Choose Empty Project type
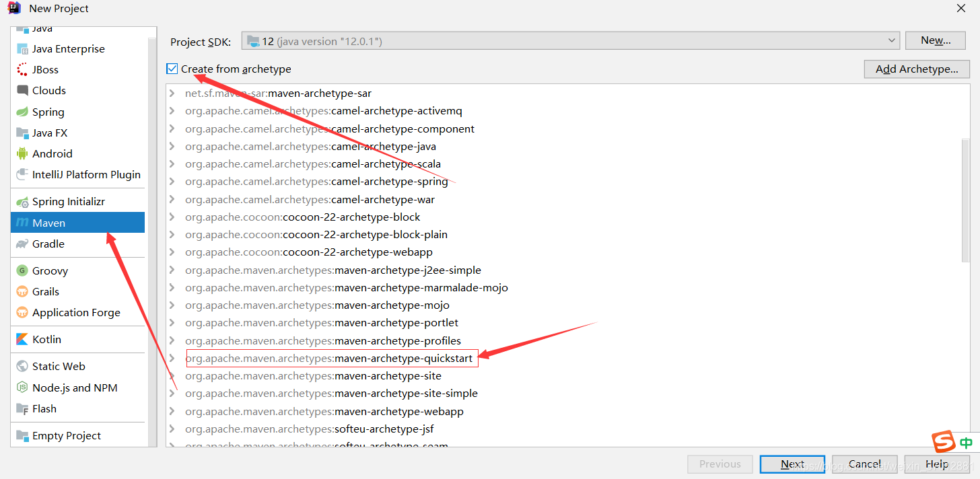This screenshot has height=479, width=980. 77,436
